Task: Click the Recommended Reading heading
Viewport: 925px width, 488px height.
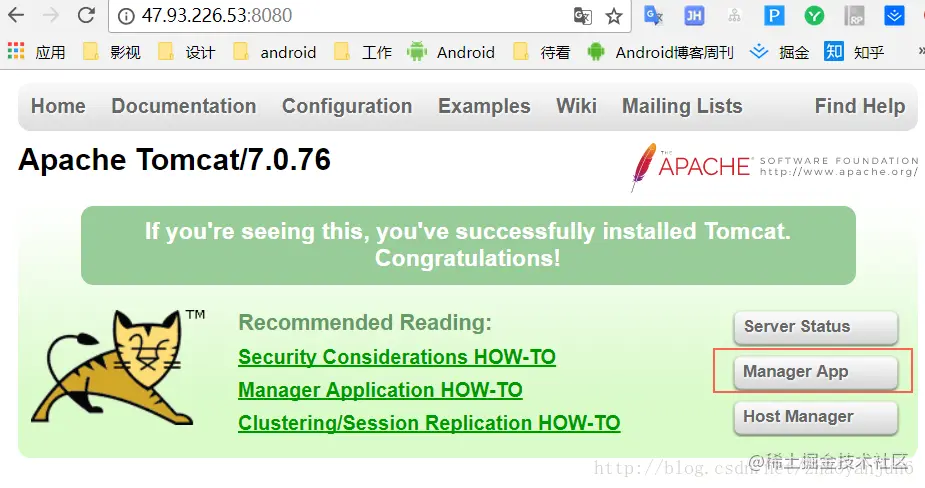Action: 365,323
